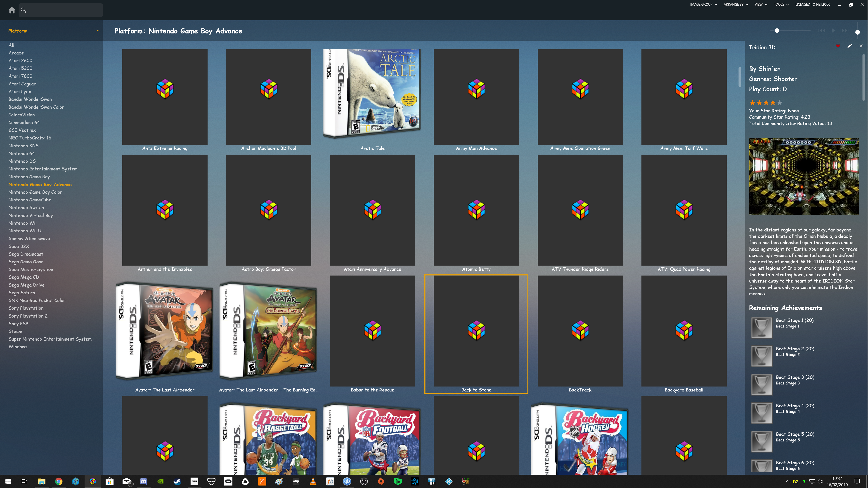The image size is (868, 488).
Task: Select the Sega Dreamcast platform
Action: tap(26, 254)
